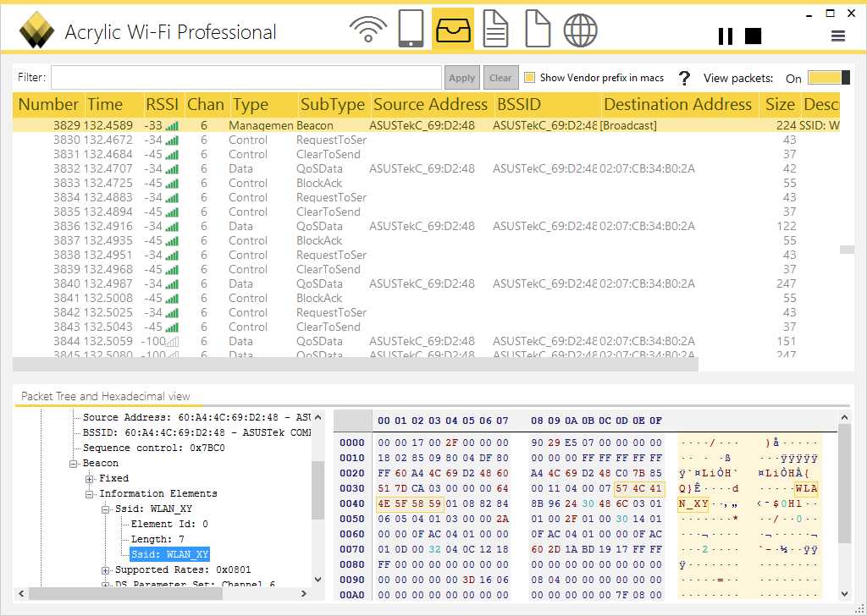Sort by the Time column header
The width and height of the screenshot is (867, 616).
(113, 104)
